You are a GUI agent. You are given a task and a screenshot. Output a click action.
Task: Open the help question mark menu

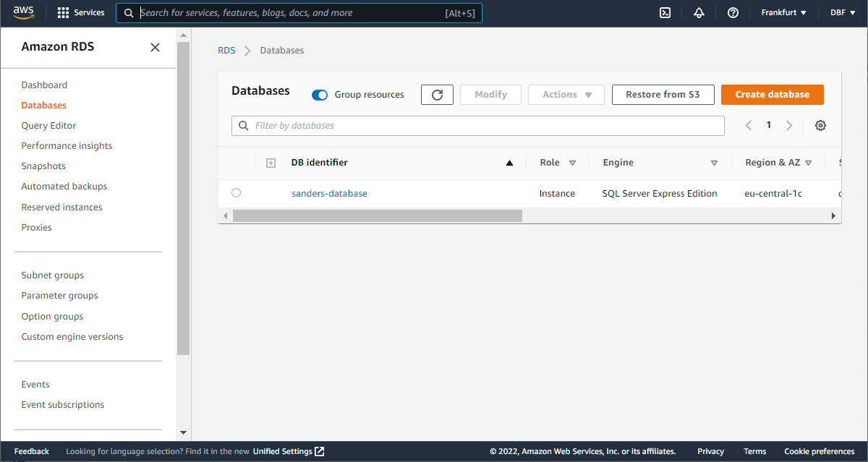733,12
